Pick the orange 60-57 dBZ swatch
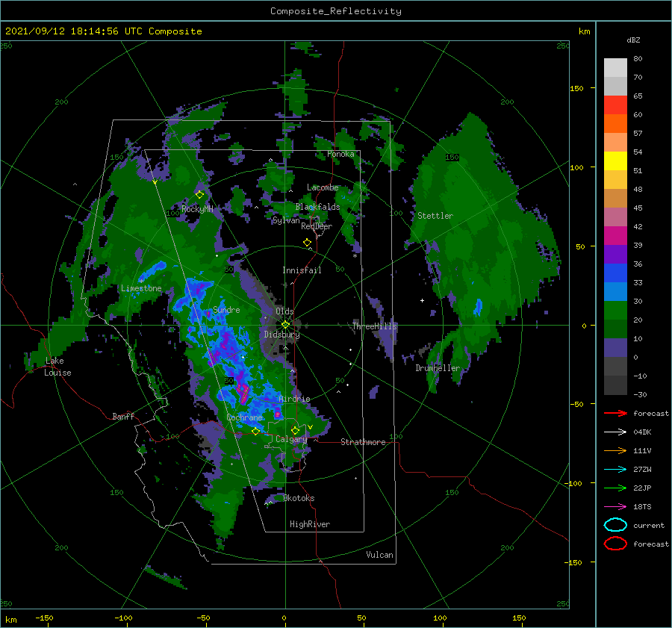 [615, 123]
